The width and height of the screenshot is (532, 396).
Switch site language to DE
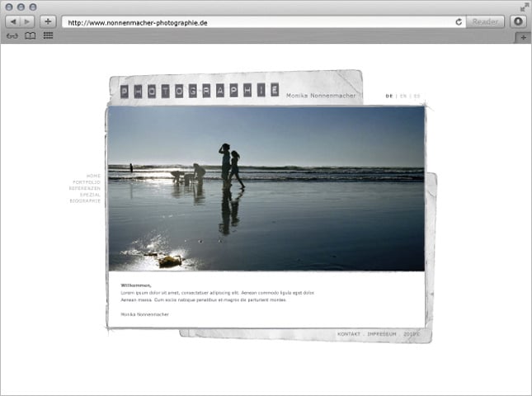coord(389,96)
